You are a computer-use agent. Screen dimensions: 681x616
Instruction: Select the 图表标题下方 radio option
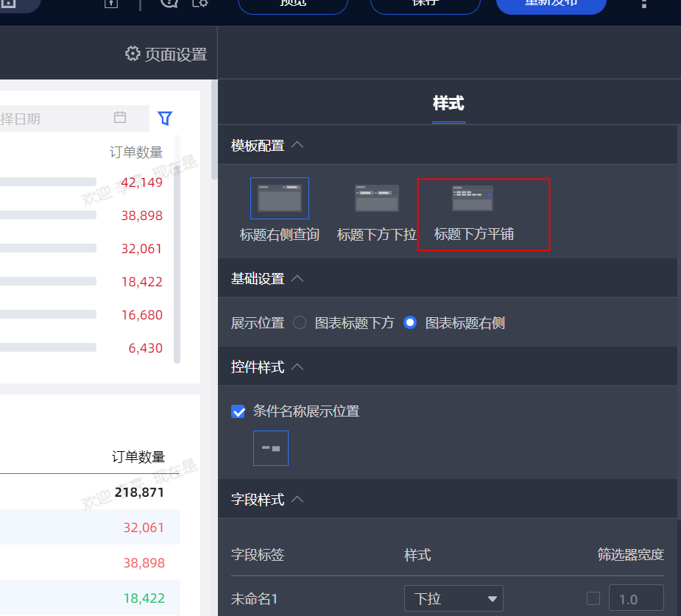pos(300,322)
